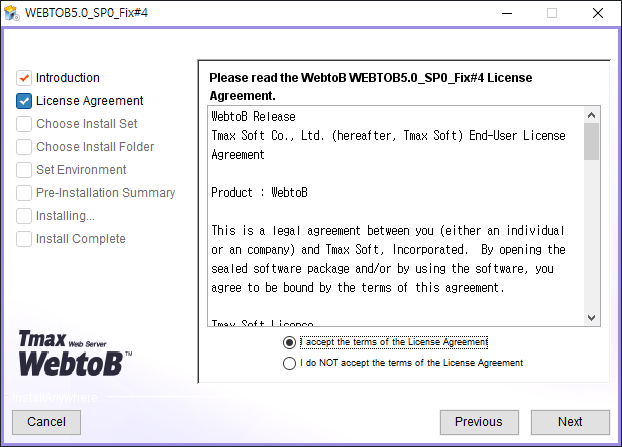This screenshot has height=447, width=622.
Task: Click the Choose Install Set step box
Action: (x=24, y=124)
